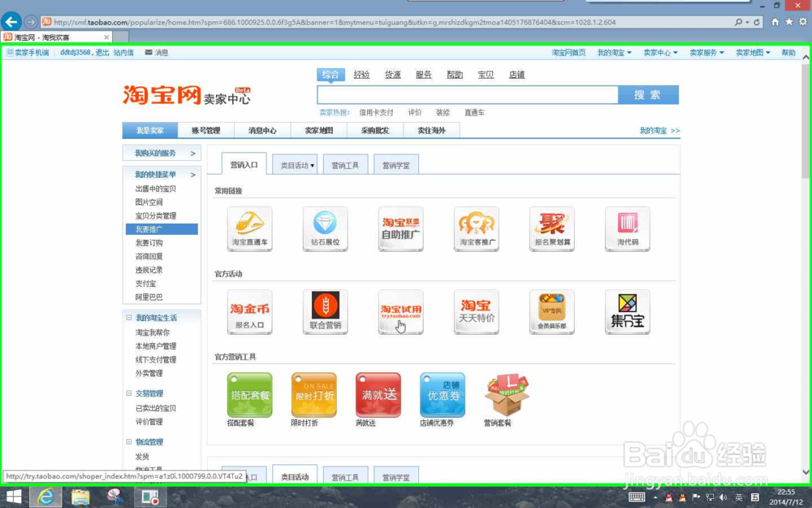Open the 集分宝 icon

(x=628, y=312)
